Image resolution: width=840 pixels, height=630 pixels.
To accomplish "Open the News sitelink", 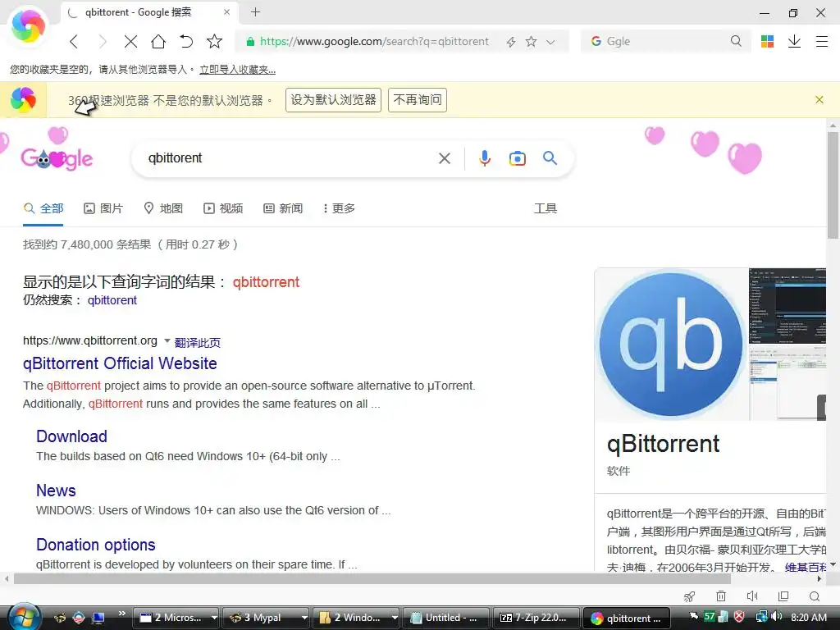I will click(x=56, y=491).
